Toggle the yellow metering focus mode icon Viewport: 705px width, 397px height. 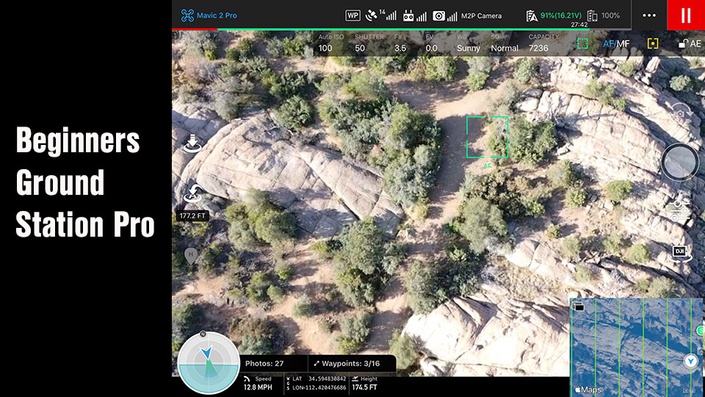pos(653,43)
